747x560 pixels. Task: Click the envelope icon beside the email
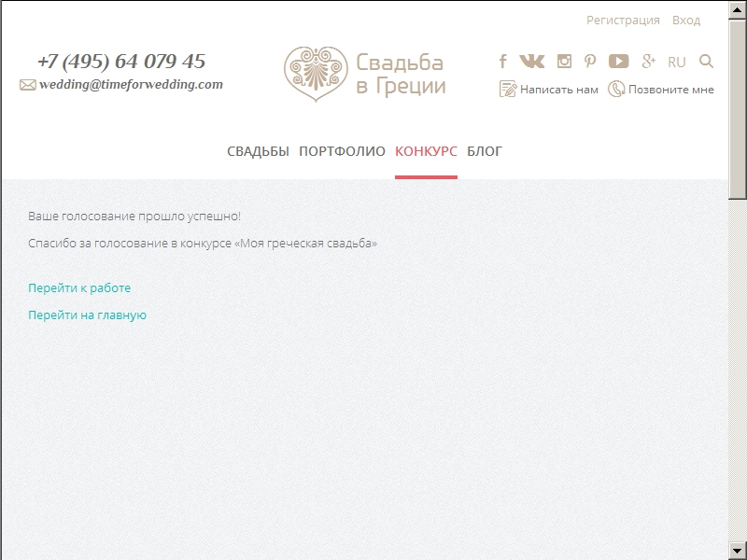pyautogui.click(x=28, y=85)
